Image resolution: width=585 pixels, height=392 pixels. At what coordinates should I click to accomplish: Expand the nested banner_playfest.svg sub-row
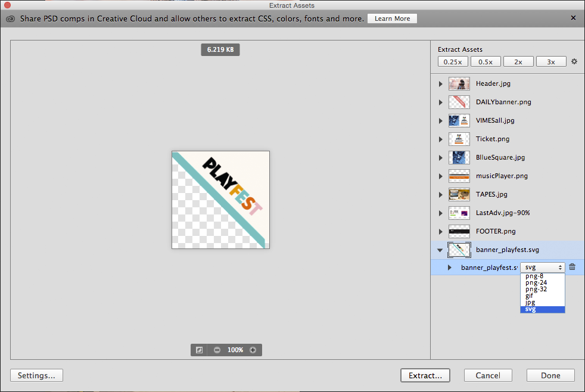(450, 267)
